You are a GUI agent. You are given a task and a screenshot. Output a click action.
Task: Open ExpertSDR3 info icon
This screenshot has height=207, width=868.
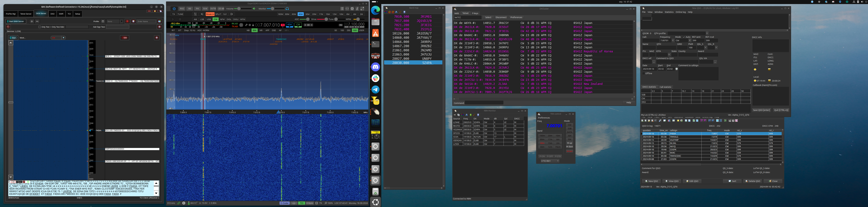coord(357,9)
